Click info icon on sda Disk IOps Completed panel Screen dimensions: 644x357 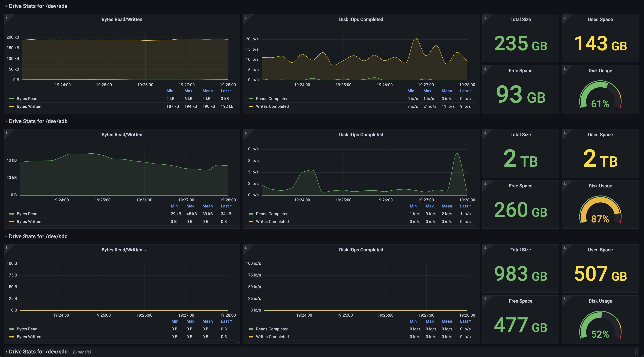tap(246, 17)
